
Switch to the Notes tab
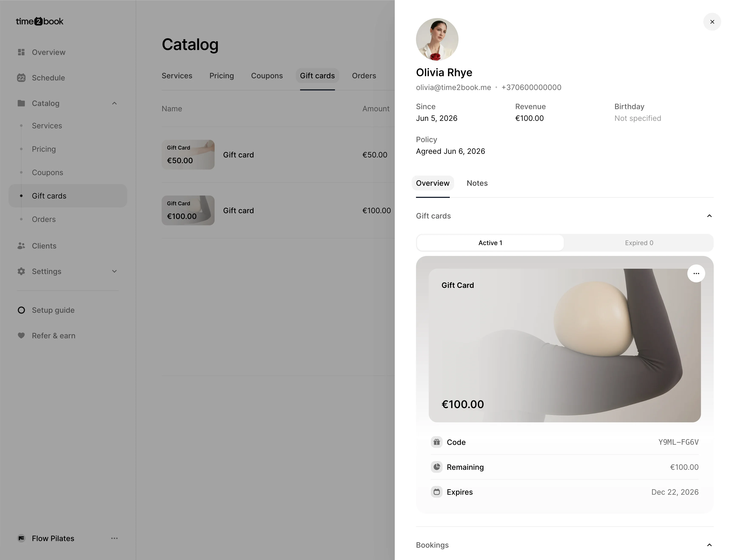click(477, 183)
